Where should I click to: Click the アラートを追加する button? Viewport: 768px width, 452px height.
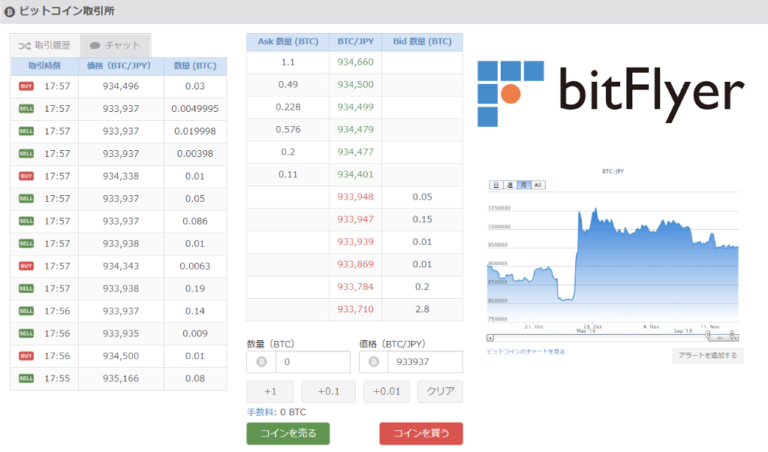pos(708,356)
